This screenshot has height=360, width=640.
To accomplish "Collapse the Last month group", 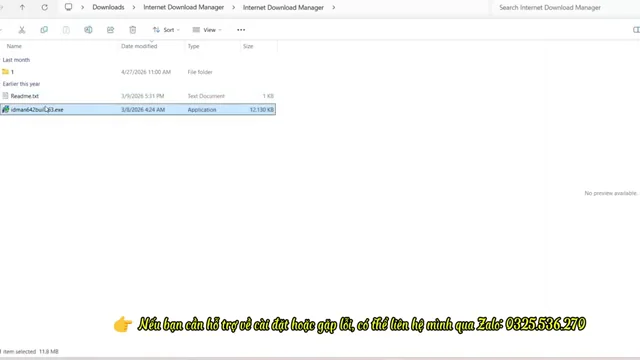I will click(x=16, y=60).
